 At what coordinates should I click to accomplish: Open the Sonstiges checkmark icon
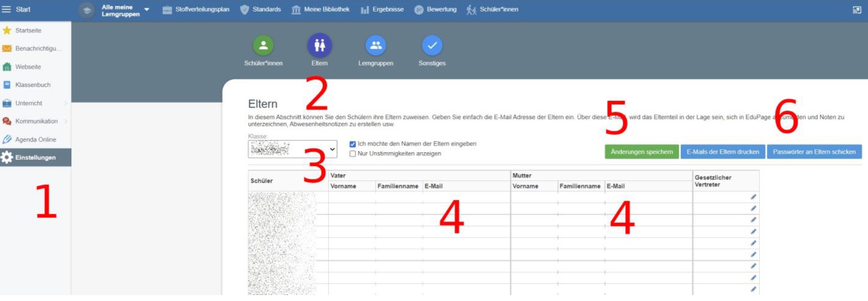point(432,45)
